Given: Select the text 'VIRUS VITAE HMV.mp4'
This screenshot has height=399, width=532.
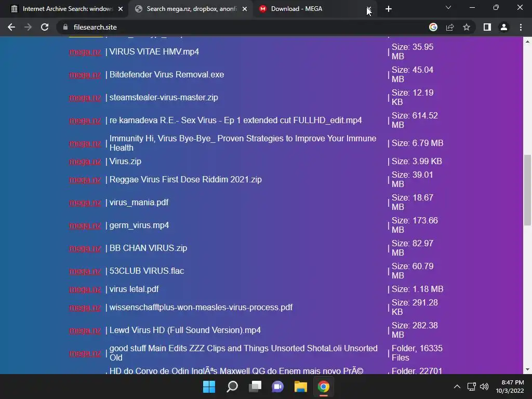Looking at the screenshot, I should (x=154, y=51).
